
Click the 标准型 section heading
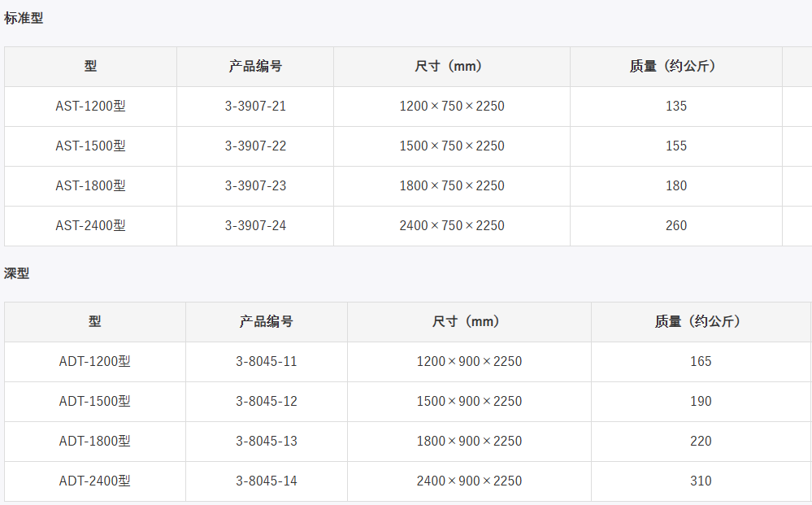click(24, 18)
